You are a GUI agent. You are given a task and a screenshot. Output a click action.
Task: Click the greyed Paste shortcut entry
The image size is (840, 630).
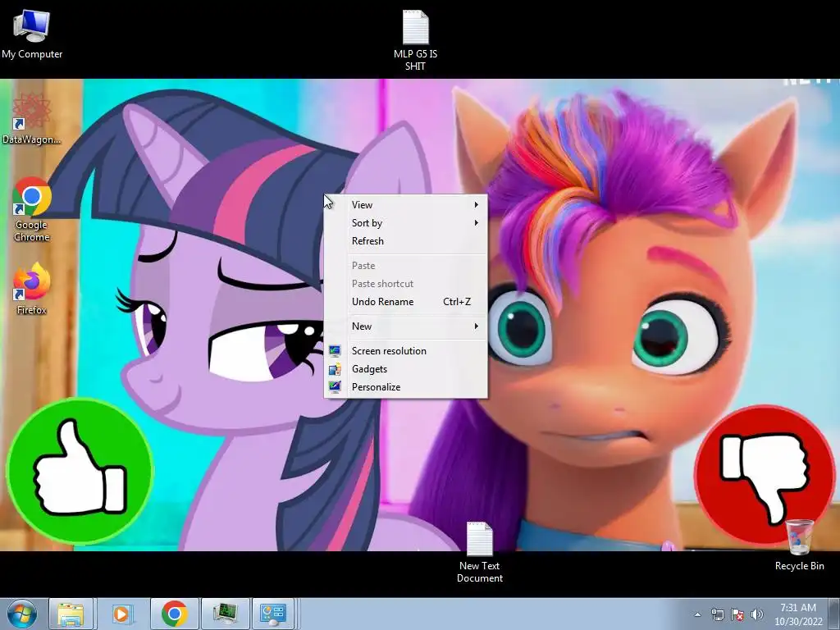point(405,284)
